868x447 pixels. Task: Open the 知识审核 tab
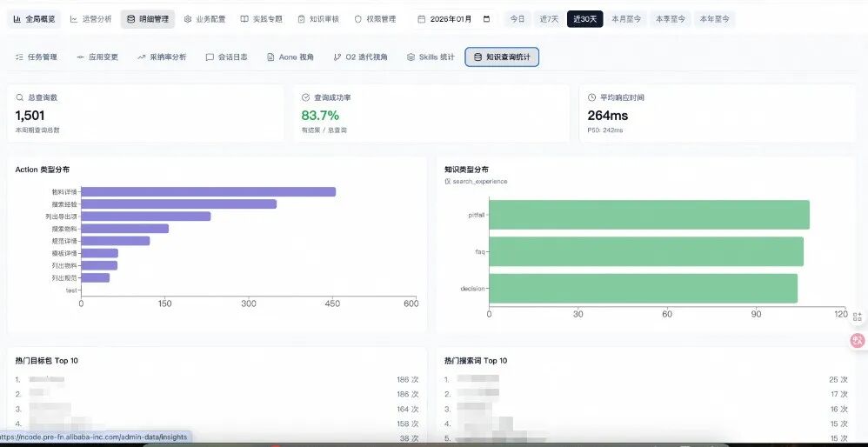(x=318, y=19)
